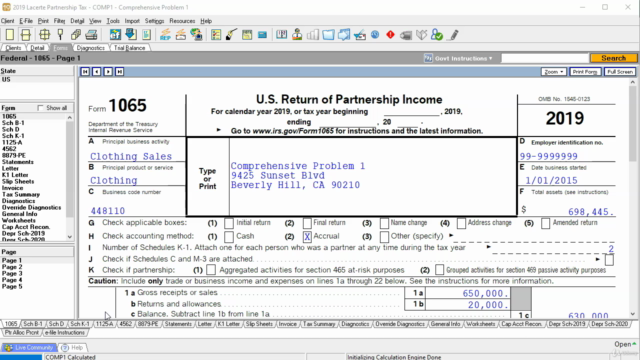Open the Tools menu
Viewport: 640px width, 360px height.
click(x=113, y=21)
